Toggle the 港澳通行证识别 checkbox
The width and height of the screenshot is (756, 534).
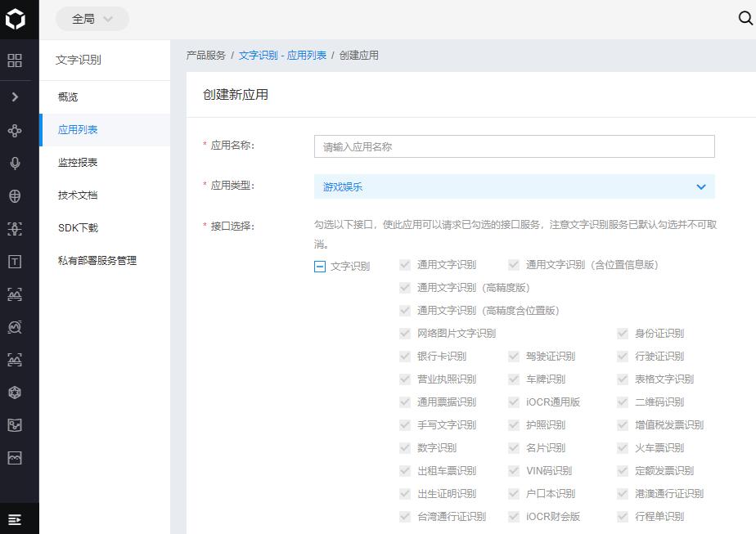click(623, 493)
